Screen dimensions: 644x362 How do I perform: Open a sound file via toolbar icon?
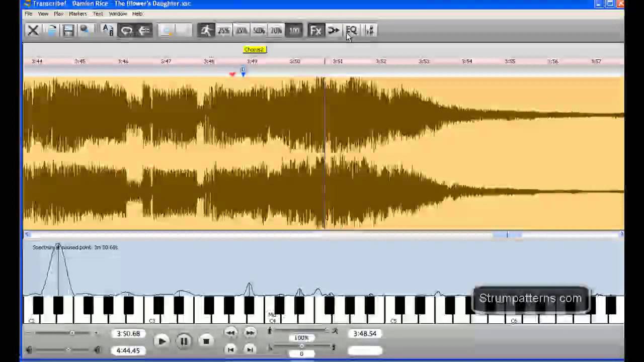pyautogui.click(x=51, y=31)
